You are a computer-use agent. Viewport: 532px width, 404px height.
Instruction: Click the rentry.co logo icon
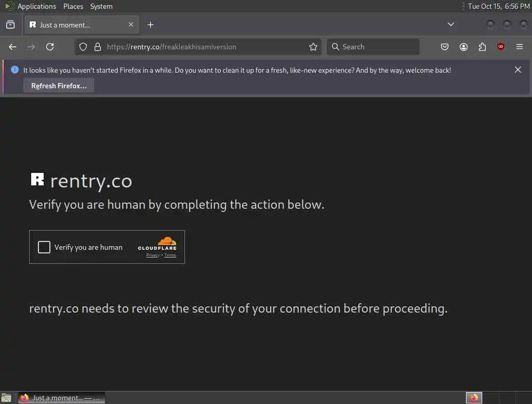[37, 179]
